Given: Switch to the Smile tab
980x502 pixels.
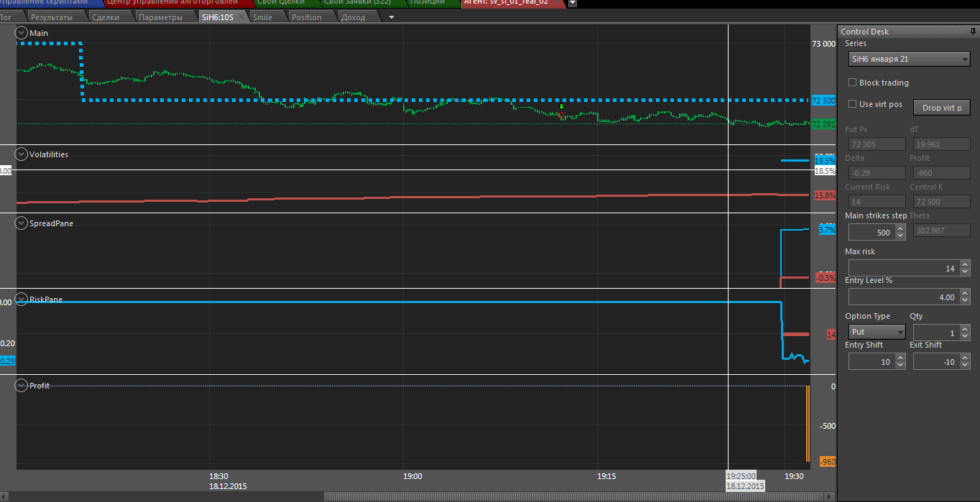Looking at the screenshot, I should (262, 17).
